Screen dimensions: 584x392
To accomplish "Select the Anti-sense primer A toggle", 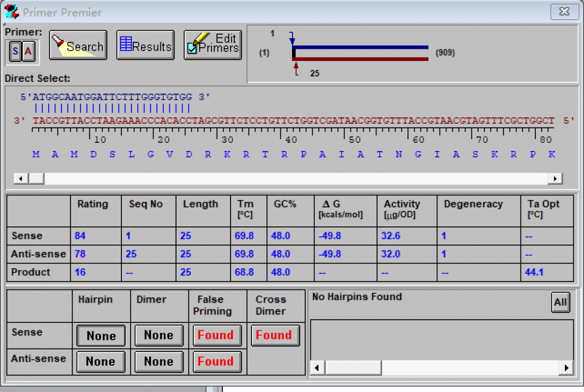I will coord(29,51).
